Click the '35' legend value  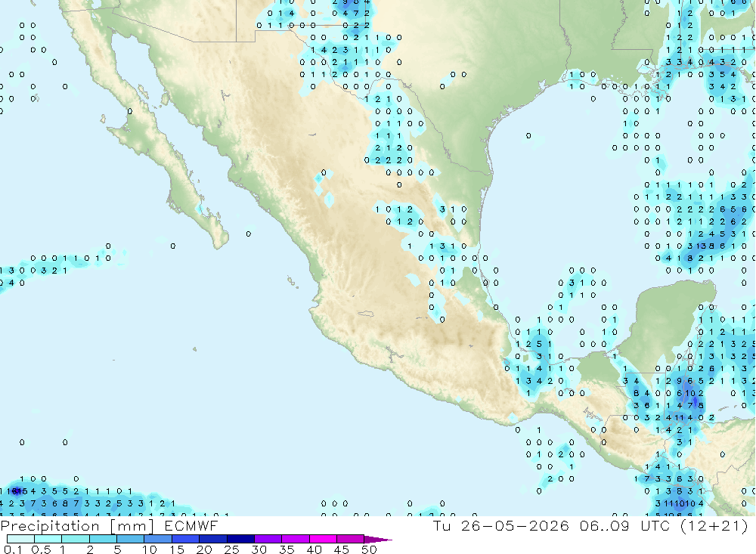(287, 549)
